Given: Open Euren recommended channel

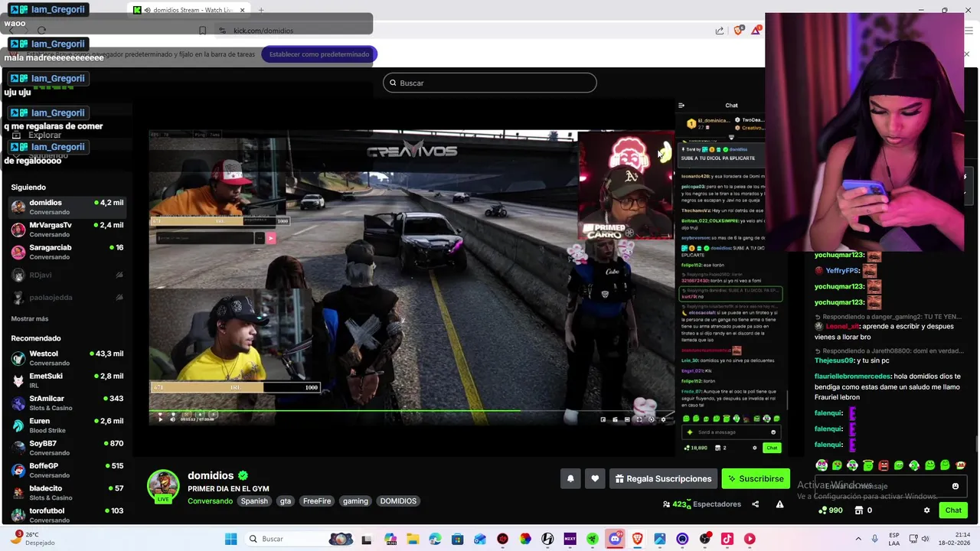Looking at the screenshot, I should (67, 425).
